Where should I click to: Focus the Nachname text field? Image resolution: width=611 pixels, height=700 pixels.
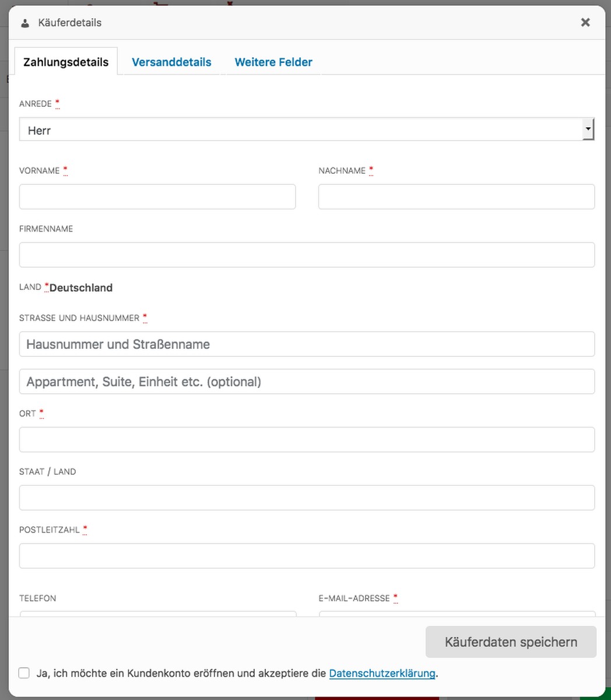(x=456, y=197)
